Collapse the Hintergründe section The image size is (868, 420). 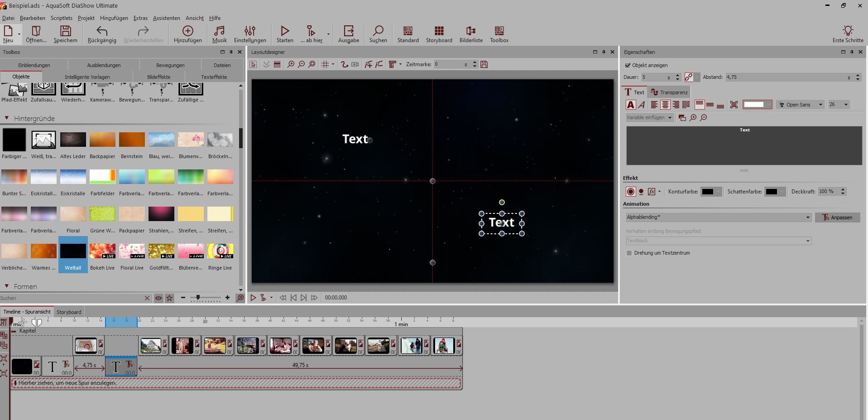point(7,118)
